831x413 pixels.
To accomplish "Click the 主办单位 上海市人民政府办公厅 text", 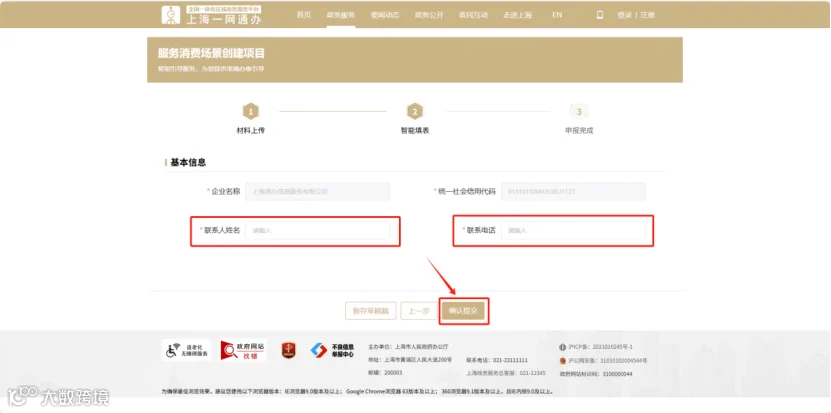I will point(408,347).
